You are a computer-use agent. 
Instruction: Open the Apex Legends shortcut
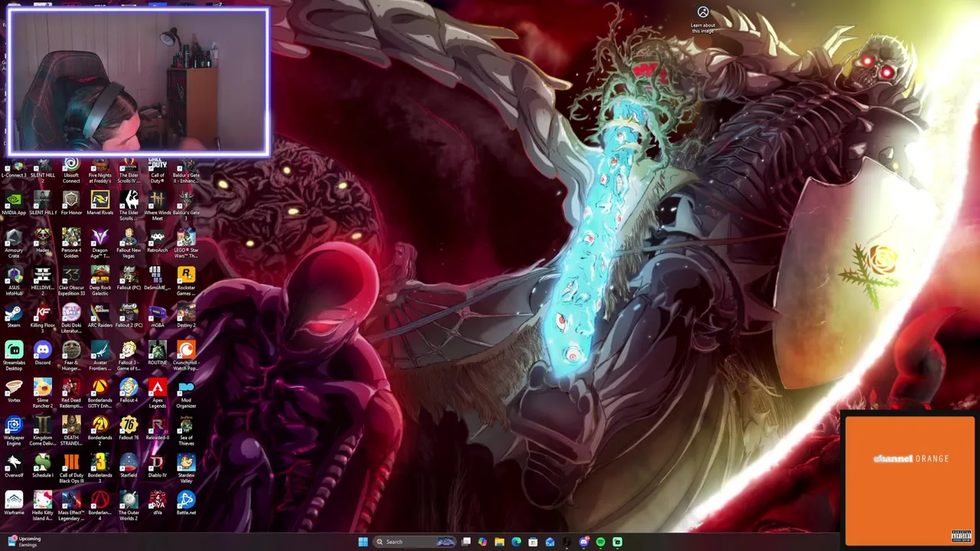pos(157,393)
